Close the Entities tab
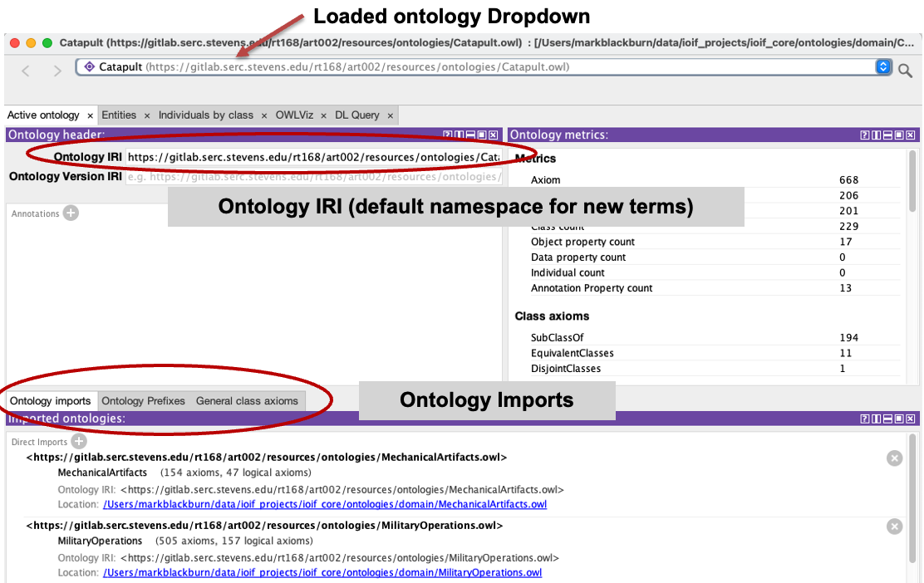Image resolution: width=924 pixels, height=583 pixels. point(147,115)
